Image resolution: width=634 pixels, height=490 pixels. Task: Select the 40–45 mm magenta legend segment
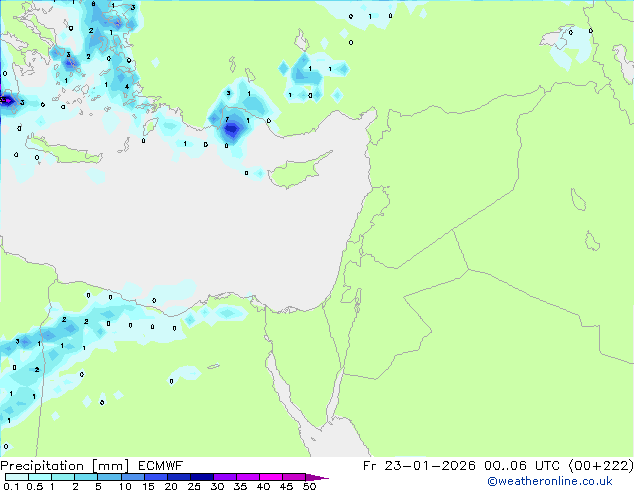271,477
